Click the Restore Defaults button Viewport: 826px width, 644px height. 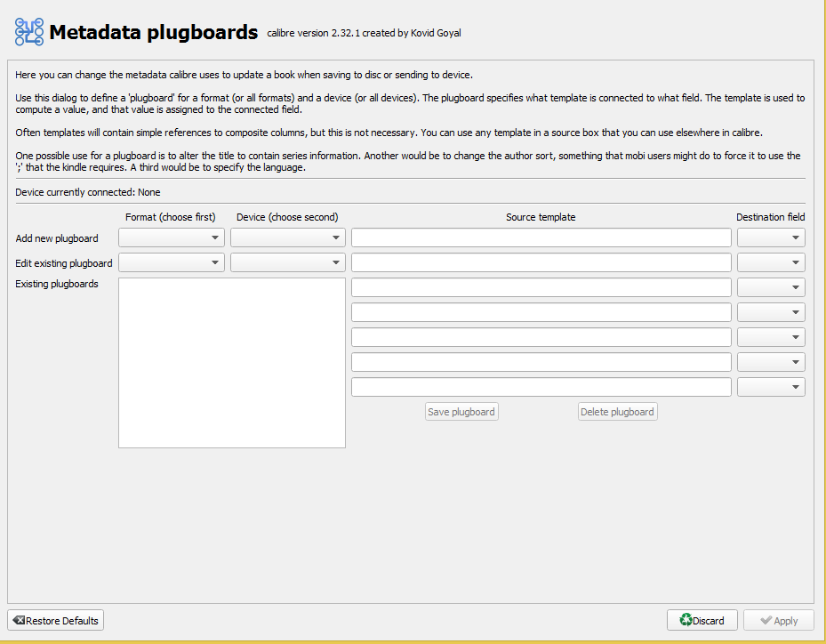[x=55, y=620]
